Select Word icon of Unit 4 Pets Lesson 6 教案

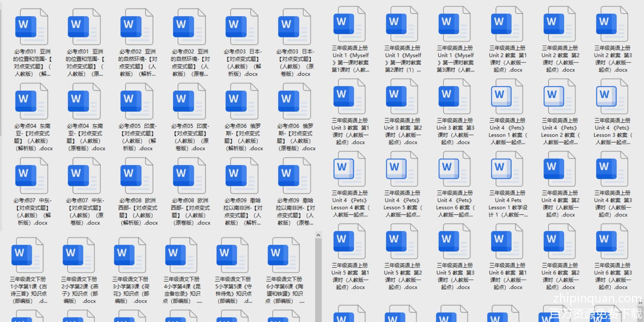pos(455,169)
